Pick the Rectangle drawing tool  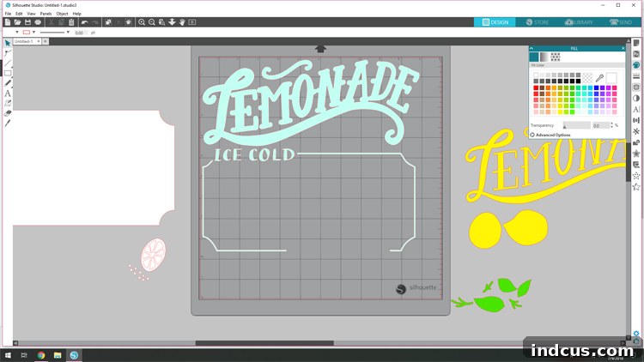pos(8,73)
